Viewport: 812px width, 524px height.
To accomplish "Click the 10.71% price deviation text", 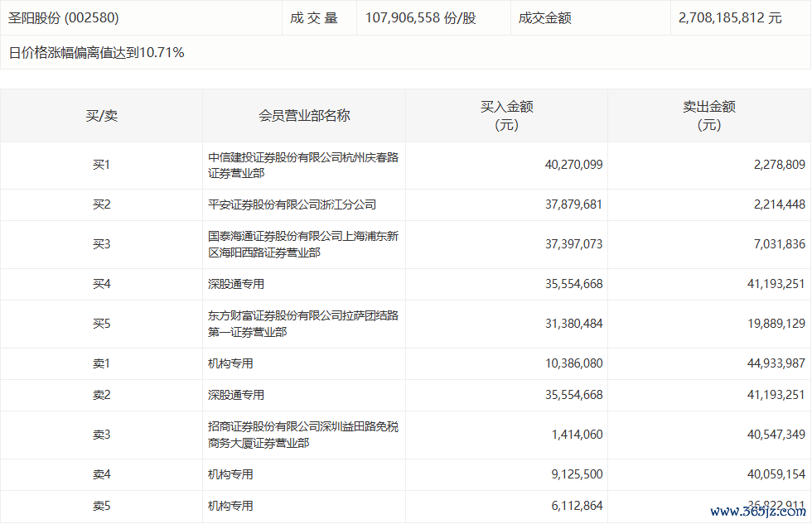I will [x=162, y=53].
